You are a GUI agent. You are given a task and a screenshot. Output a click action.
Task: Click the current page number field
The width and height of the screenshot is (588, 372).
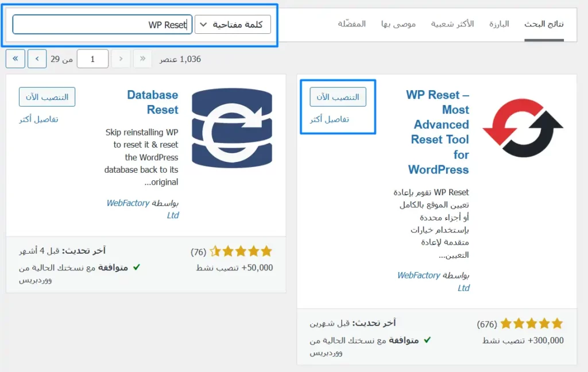pos(92,59)
